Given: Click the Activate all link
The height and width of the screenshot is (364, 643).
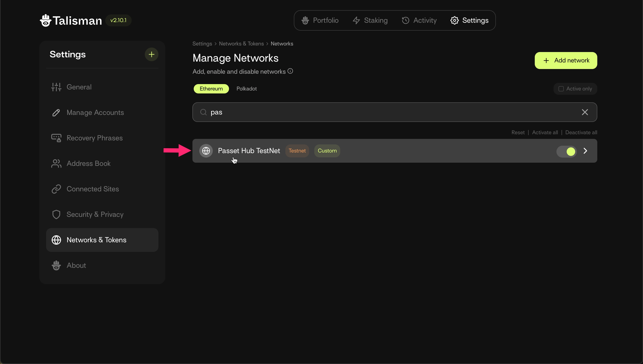Looking at the screenshot, I should pos(545,133).
